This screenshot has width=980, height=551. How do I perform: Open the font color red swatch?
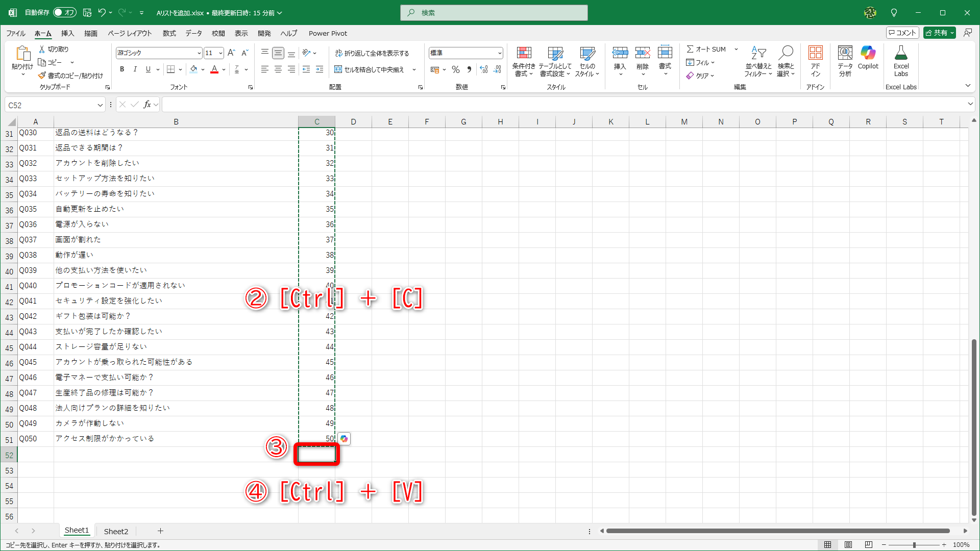[x=214, y=69]
